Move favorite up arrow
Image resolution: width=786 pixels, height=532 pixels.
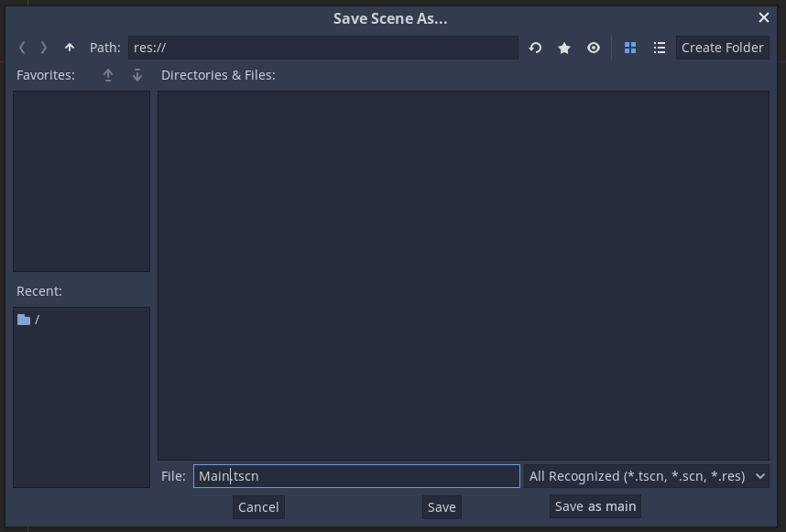(x=108, y=75)
